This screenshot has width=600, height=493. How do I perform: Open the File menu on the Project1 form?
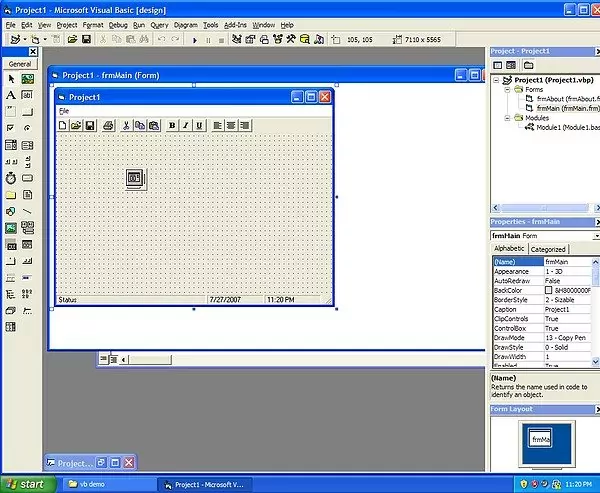pos(64,111)
